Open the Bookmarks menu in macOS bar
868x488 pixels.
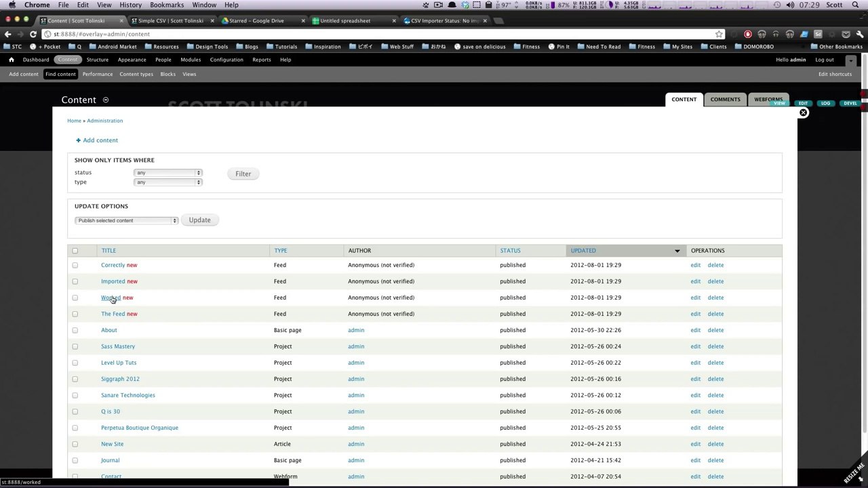(x=167, y=5)
